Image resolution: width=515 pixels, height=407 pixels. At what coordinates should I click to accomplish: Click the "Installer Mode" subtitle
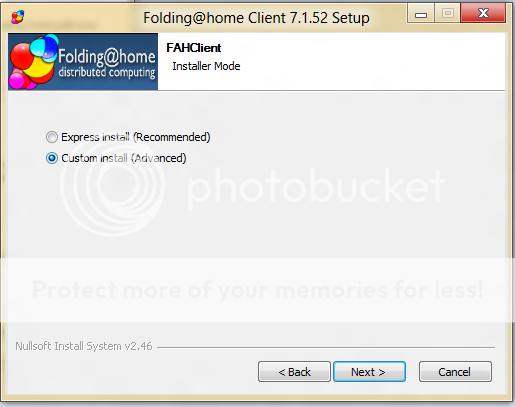pyautogui.click(x=206, y=66)
